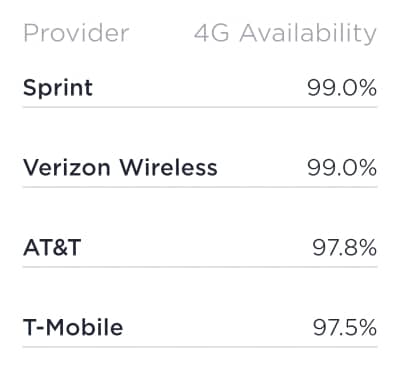Click the word Wireless in Verizon row
Image resolution: width=400 pixels, height=369 pixels.
[168, 167]
